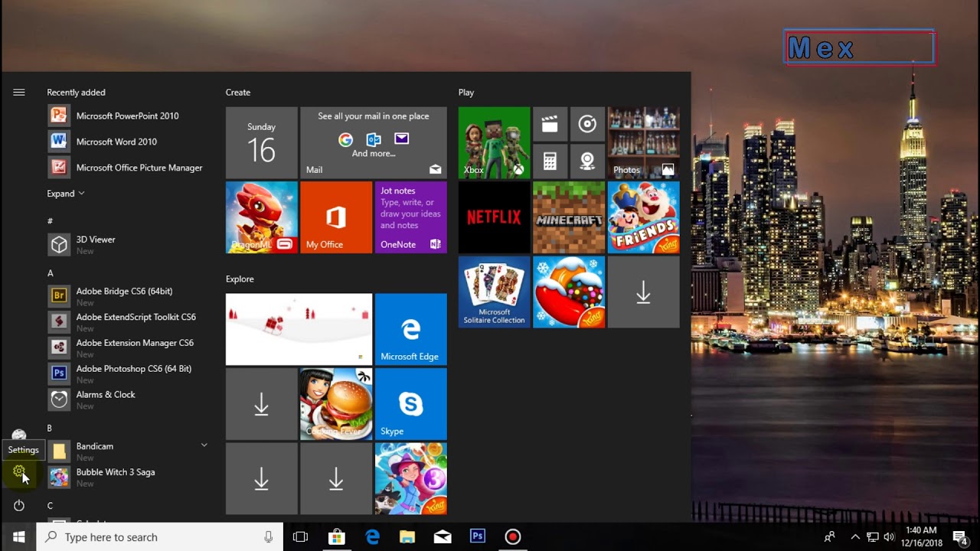Click the # section header
The image size is (980, 551).
(x=51, y=221)
